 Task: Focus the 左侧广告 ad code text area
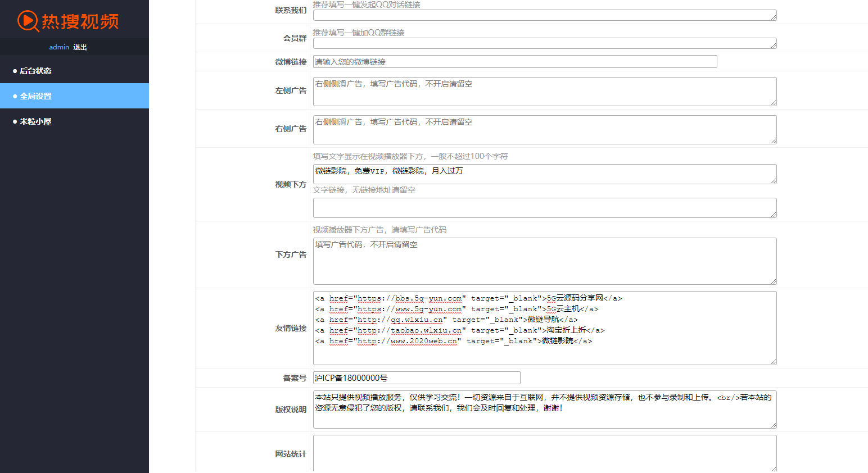click(x=544, y=92)
